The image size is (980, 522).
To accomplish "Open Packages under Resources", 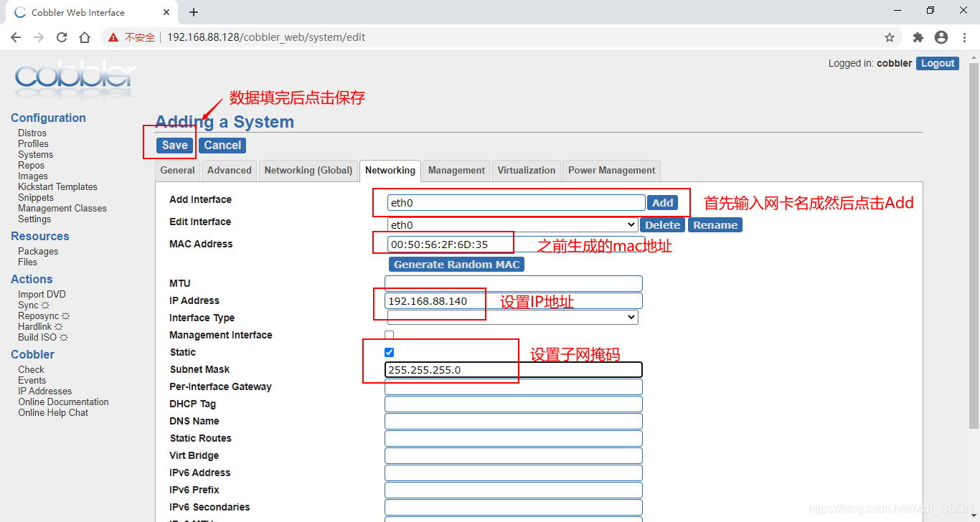I will 38,251.
